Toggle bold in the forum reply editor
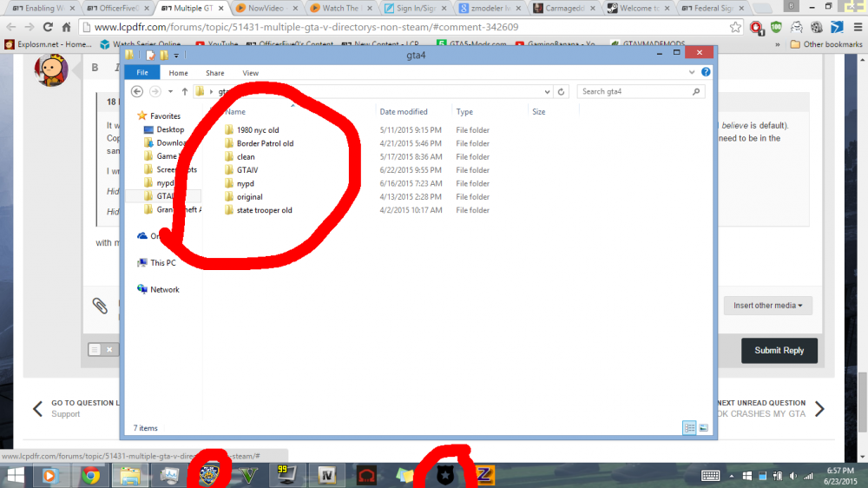 tap(95, 67)
